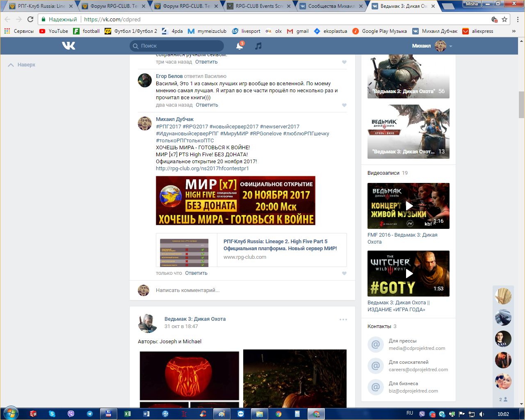Viewport: 525px width, 420px height.
Task: Open the football bookmark
Action: (x=87, y=31)
